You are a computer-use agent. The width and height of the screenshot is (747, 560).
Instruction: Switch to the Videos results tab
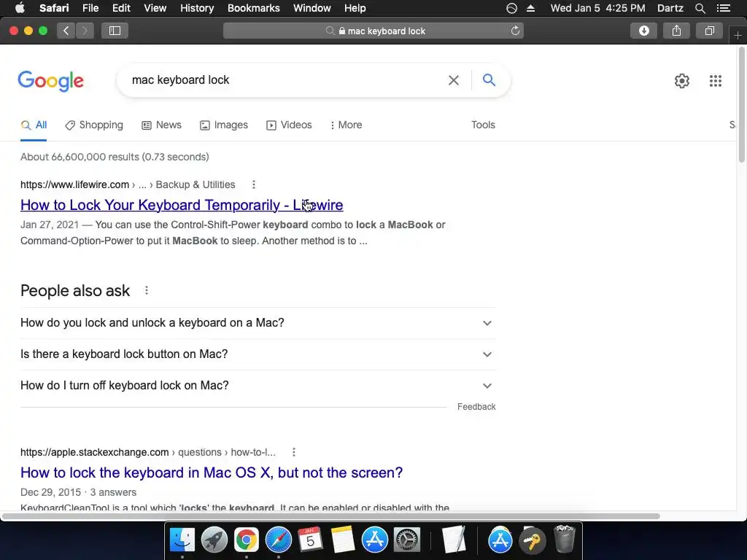click(x=289, y=125)
